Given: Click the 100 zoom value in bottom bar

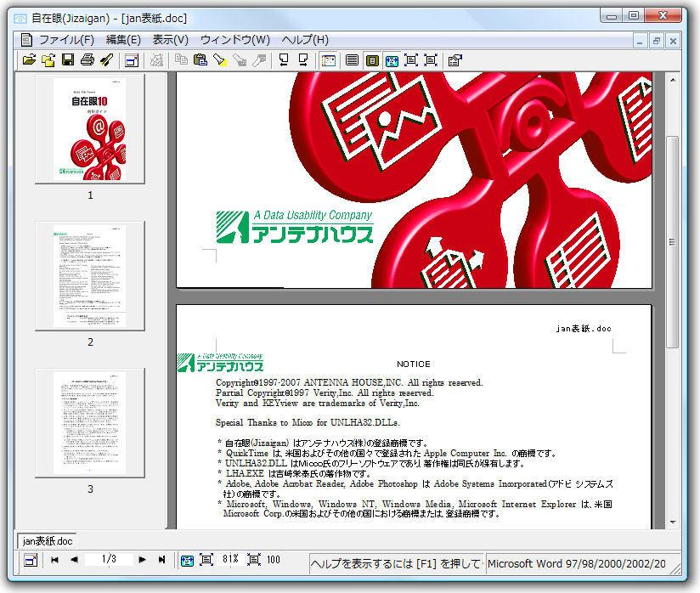Looking at the screenshot, I should 274,560.
